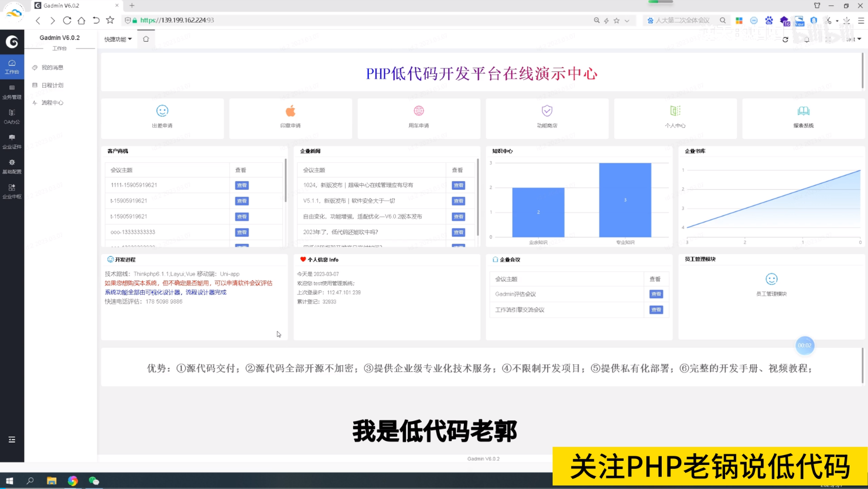Viewport: 868px width, 489px height.
Task: Open the browser hamburger menu
Action: (861, 20)
